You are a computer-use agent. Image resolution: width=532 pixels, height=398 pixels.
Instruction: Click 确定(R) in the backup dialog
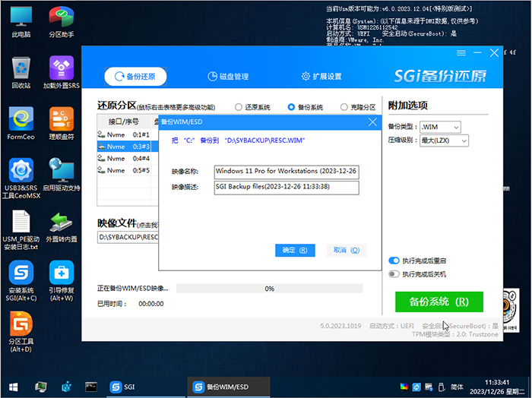tap(295, 250)
